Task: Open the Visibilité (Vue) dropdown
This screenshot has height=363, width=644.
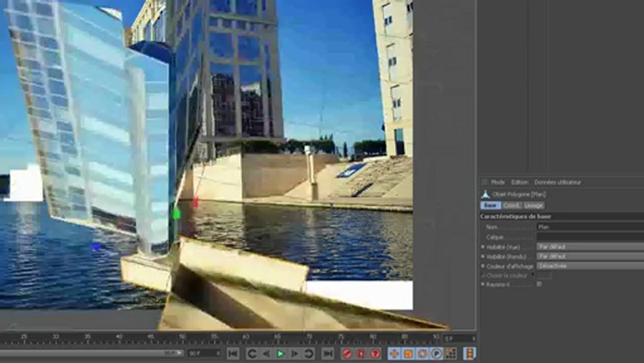Action: pos(590,247)
